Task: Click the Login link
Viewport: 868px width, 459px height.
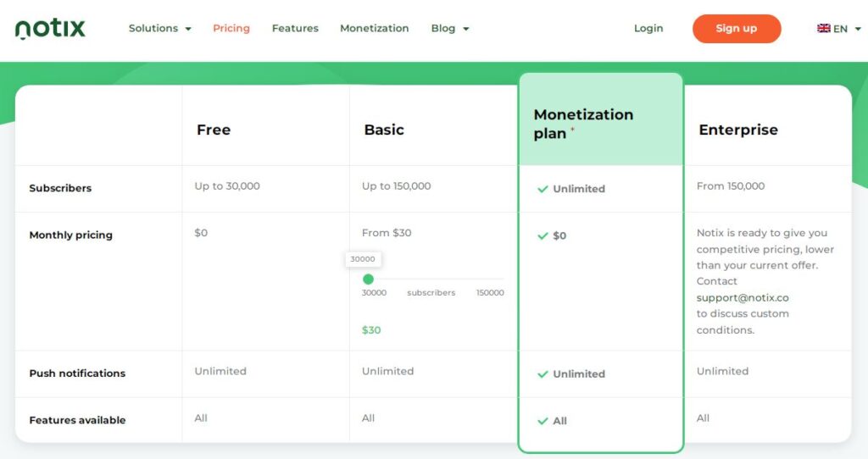Action: (648, 29)
